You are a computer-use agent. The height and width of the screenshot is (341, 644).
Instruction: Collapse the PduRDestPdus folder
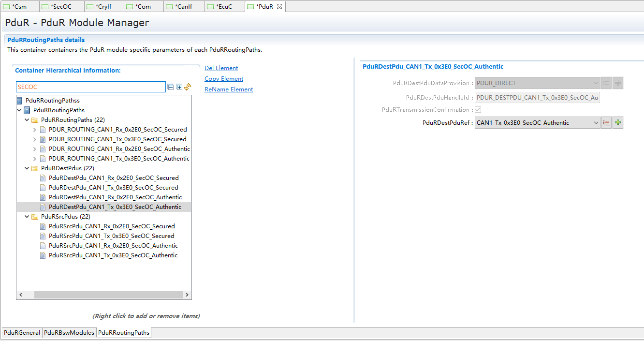[27, 168]
